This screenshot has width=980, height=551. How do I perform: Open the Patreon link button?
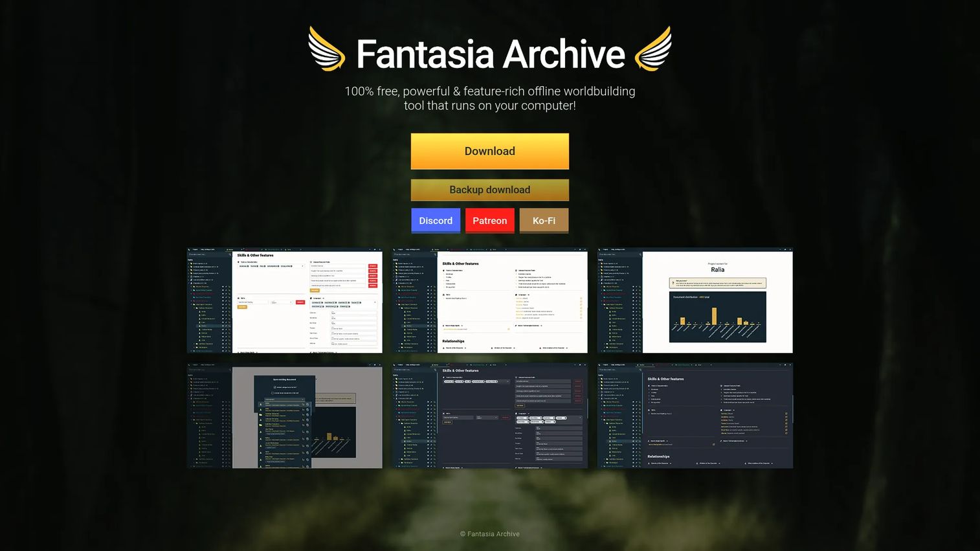pos(490,221)
